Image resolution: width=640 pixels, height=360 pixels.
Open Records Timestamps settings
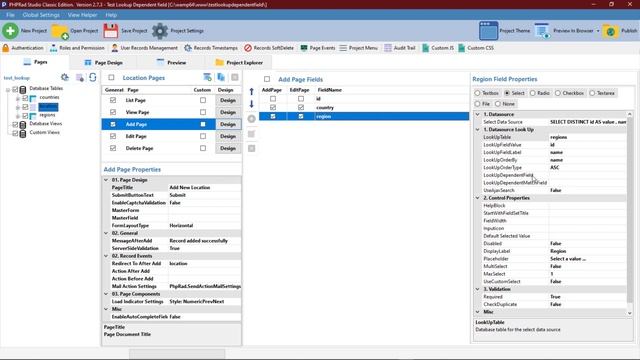coord(211,48)
